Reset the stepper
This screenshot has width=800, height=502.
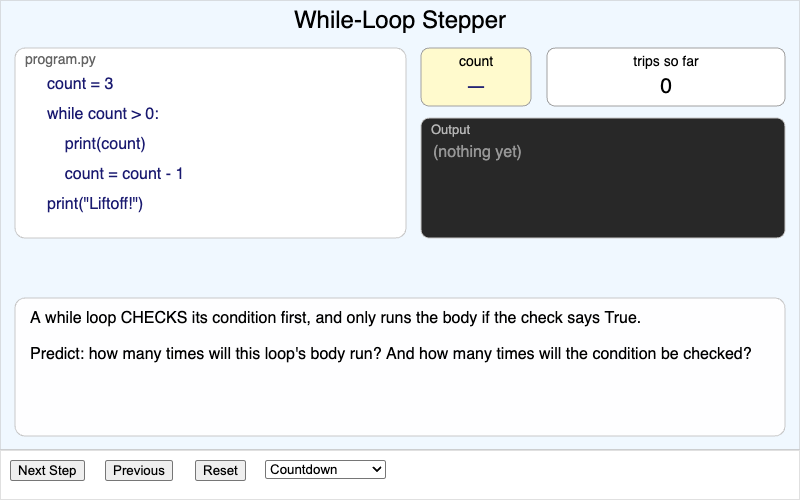click(220, 470)
